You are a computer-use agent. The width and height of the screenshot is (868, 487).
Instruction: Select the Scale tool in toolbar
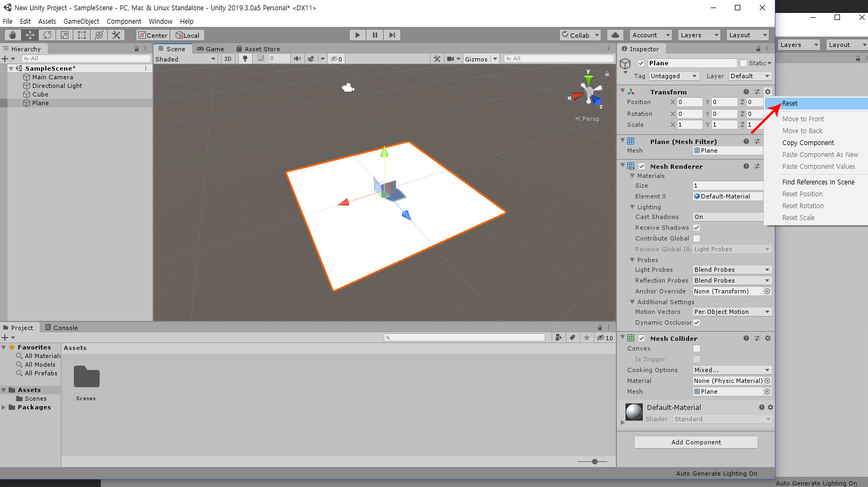(x=64, y=35)
